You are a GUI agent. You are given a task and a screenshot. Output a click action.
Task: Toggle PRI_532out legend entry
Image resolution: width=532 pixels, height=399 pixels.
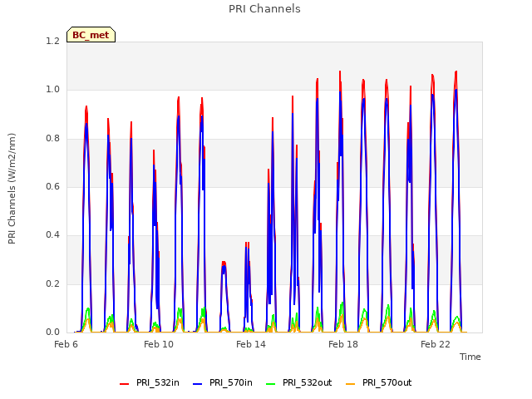[x=299, y=382]
